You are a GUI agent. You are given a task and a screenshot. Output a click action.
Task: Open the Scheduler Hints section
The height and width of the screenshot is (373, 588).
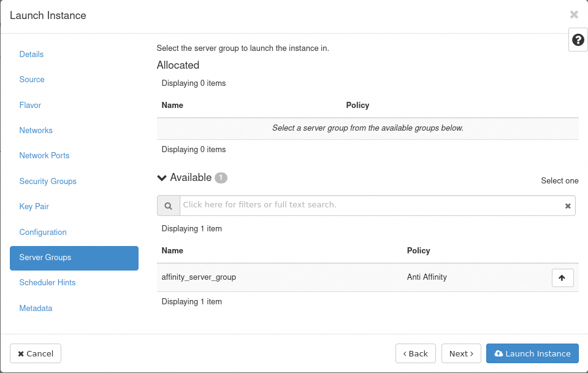[47, 283]
